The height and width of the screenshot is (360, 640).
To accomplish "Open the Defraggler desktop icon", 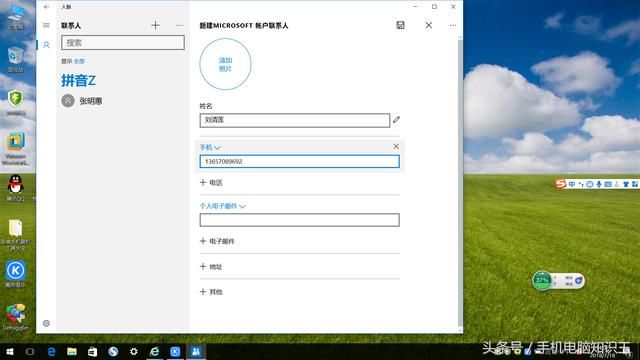I will (x=16, y=317).
